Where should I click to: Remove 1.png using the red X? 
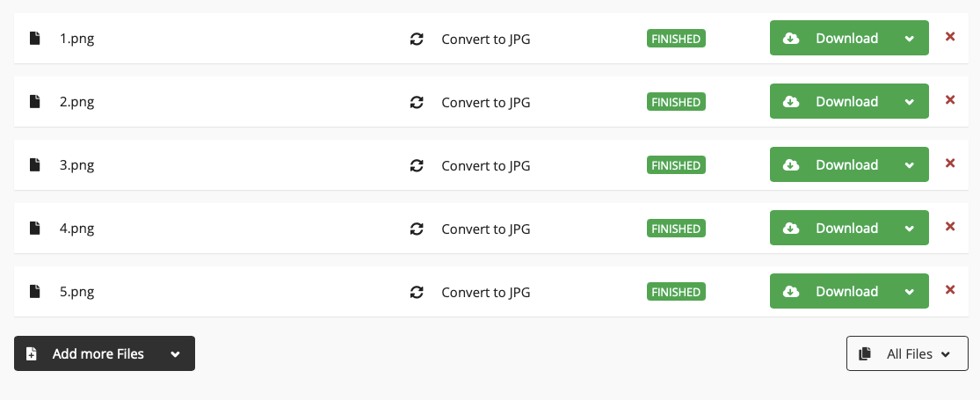(x=950, y=37)
